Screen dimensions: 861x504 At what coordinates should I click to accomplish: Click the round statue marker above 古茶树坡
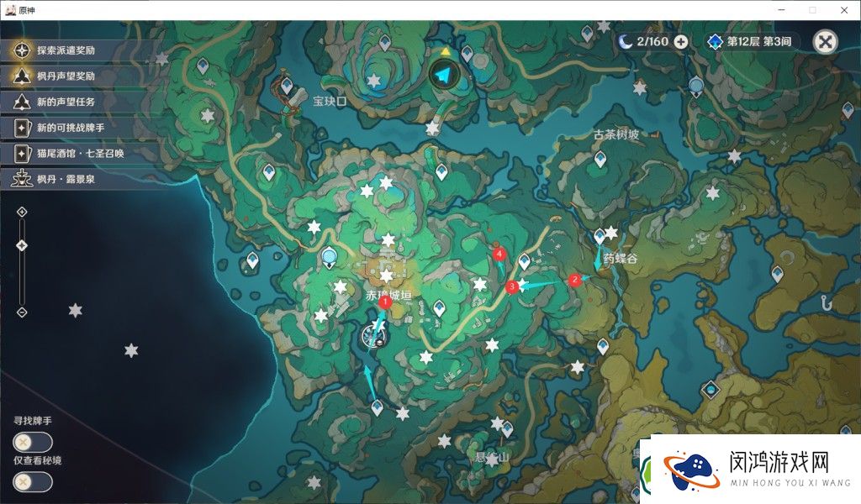pos(695,87)
